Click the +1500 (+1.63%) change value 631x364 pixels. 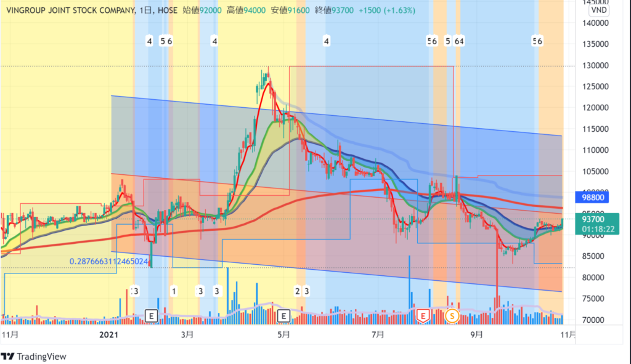click(387, 10)
